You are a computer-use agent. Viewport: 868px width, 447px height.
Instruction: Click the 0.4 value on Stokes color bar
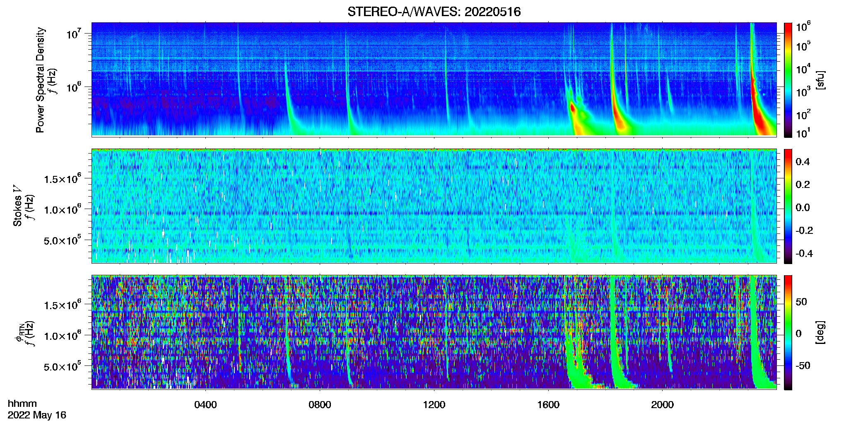(x=803, y=162)
